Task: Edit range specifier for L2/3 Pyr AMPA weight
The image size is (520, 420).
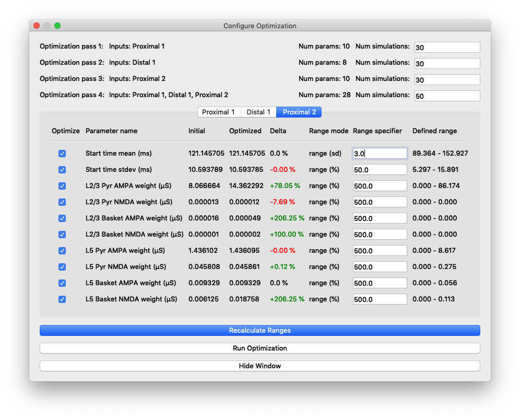Action: pyautogui.click(x=380, y=186)
